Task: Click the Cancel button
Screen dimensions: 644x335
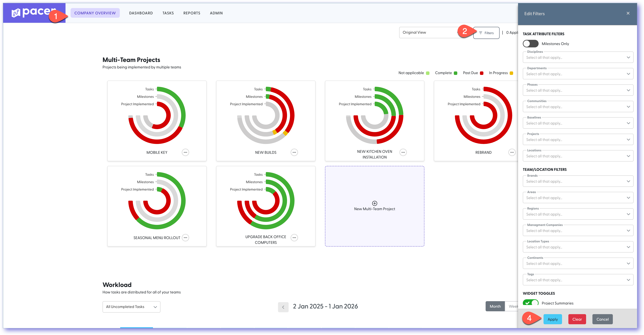Action: coord(603,319)
